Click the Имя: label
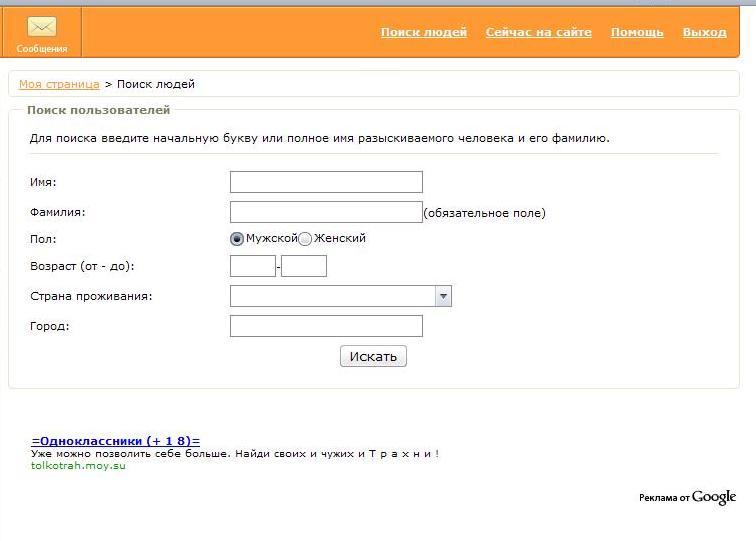The height and width of the screenshot is (541, 756). 43,182
